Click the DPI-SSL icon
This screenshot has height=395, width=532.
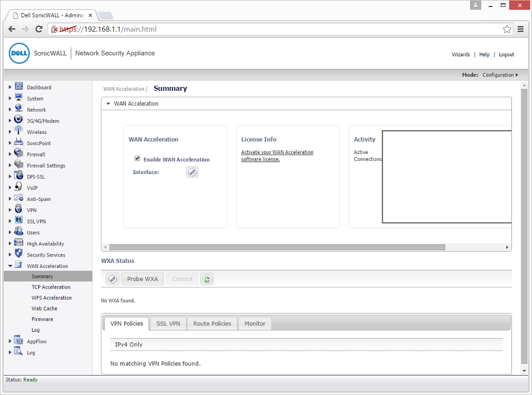click(x=19, y=176)
